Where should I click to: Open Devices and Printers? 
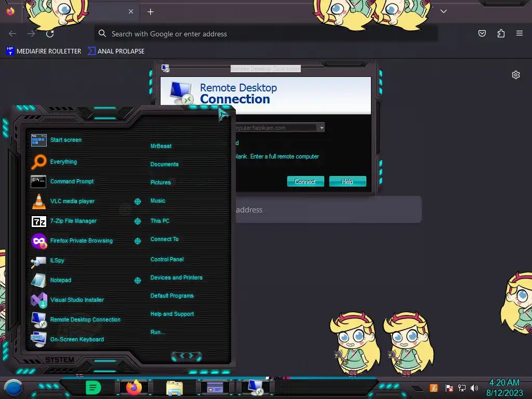coord(176,277)
